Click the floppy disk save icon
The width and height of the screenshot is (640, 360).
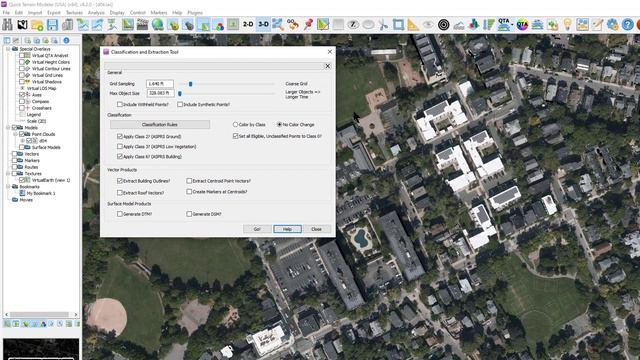52,25
